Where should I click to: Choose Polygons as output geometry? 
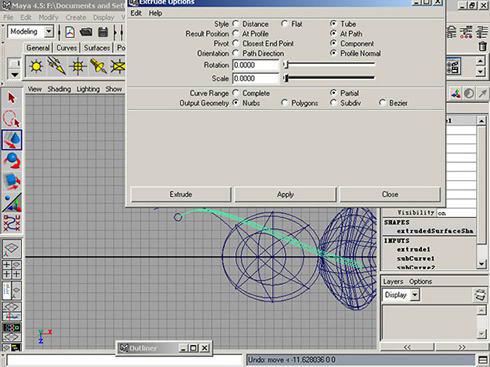point(284,103)
